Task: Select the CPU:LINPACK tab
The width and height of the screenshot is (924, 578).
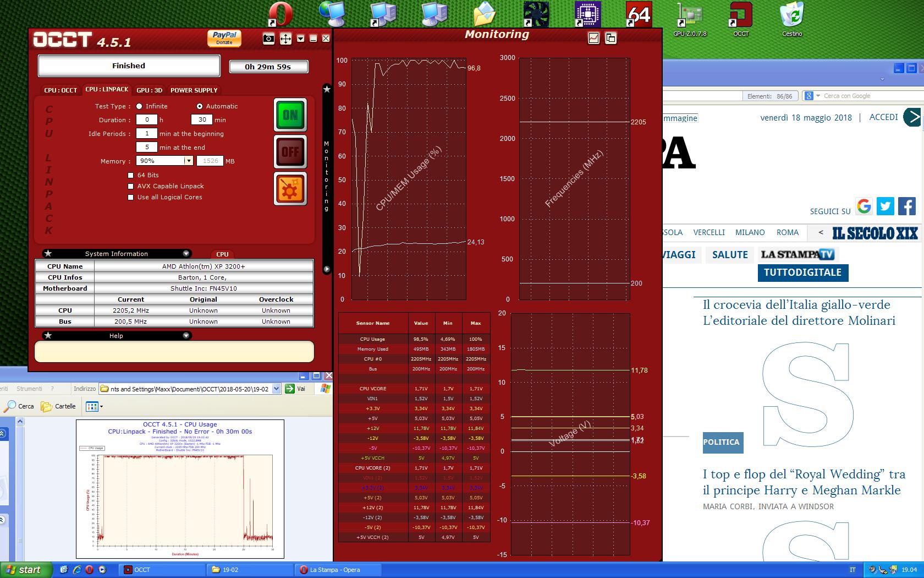Action: [x=107, y=89]
